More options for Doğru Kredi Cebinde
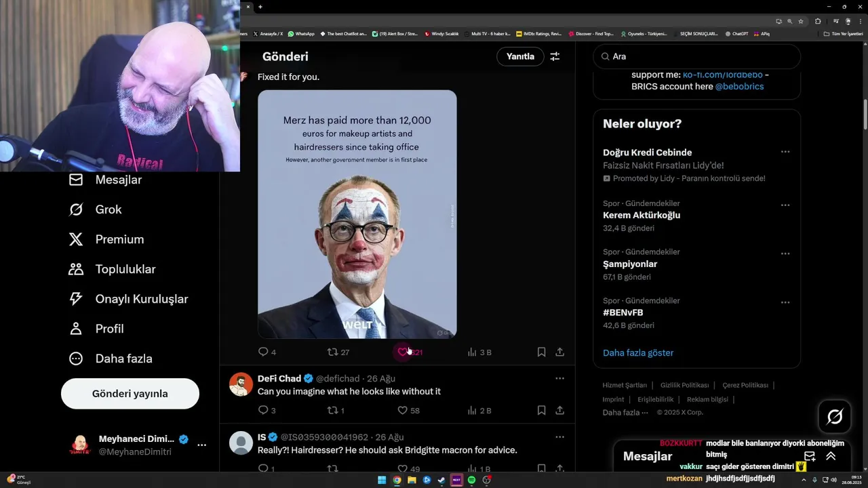The image size is (868, 488). (x=785, y=152)
